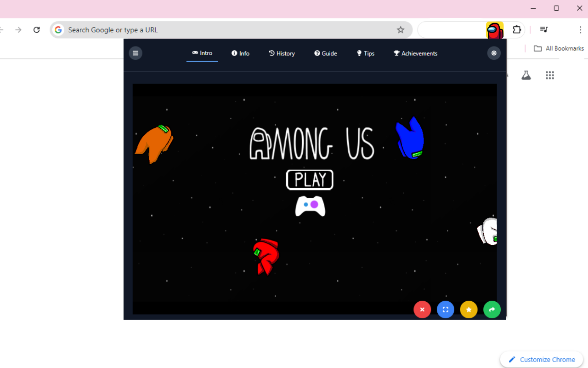
Task: Focus the Google search address bar
Action: tap(231, 30)
